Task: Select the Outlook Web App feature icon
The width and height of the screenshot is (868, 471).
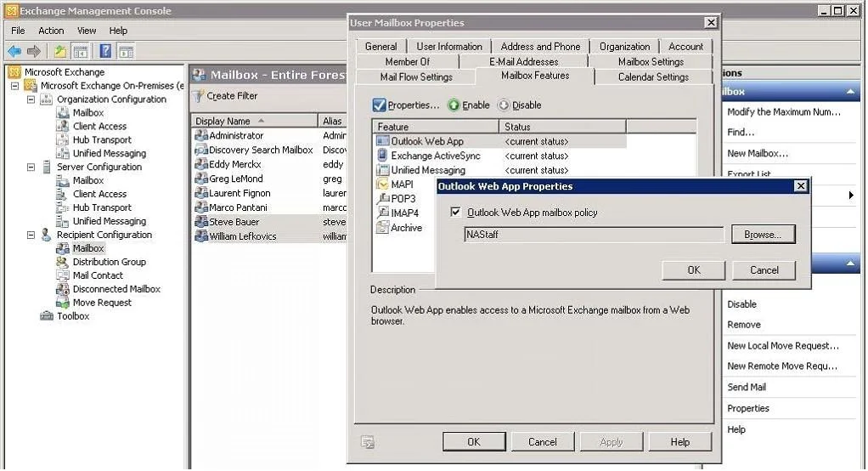Action: click(x=382, y=141)
